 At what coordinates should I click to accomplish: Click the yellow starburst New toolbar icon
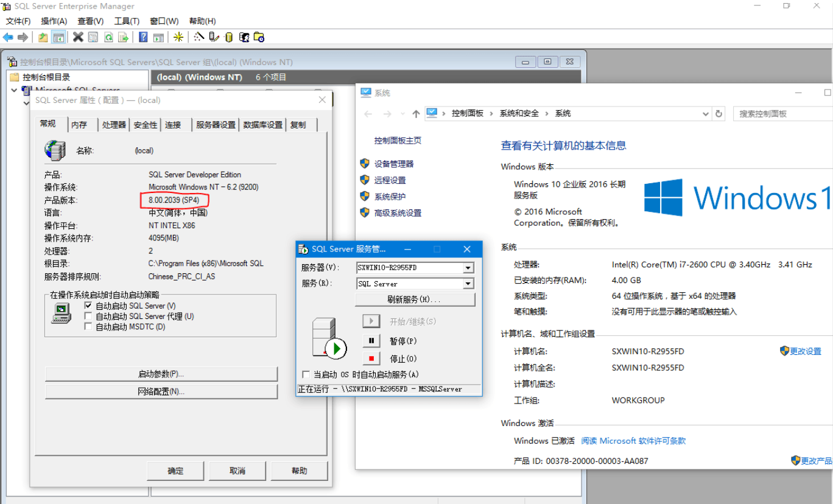click(x=178, y=37)
